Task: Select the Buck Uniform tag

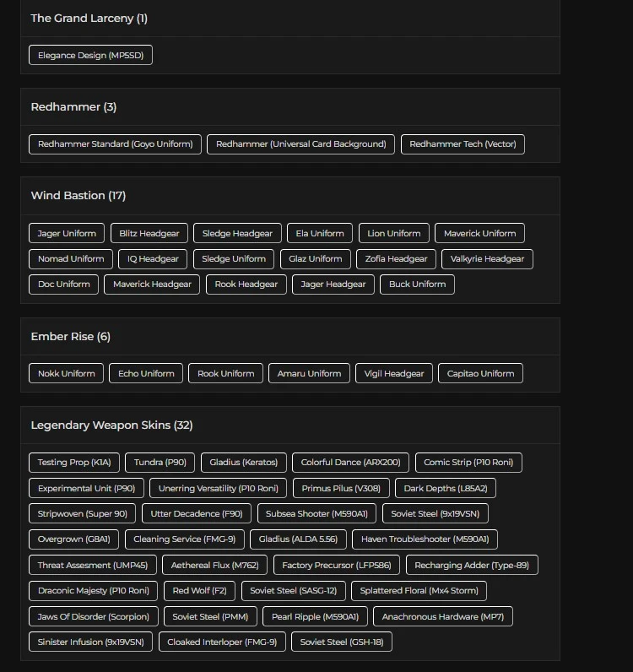Action: tap(417, 285)
